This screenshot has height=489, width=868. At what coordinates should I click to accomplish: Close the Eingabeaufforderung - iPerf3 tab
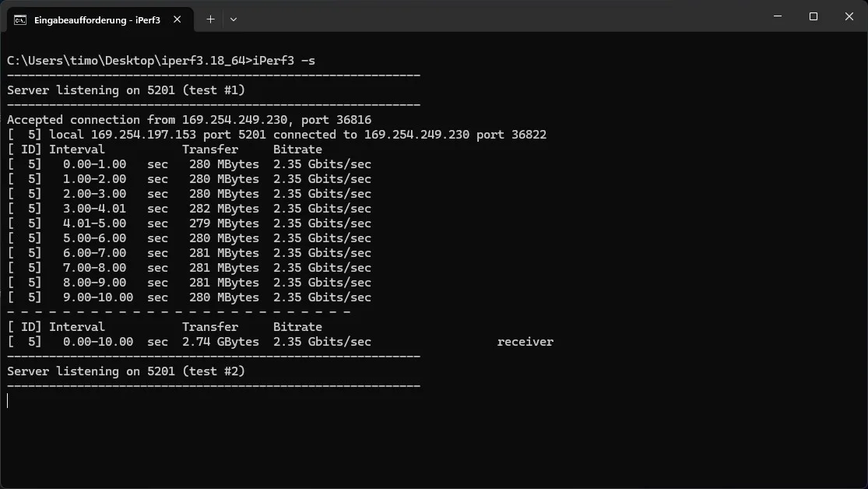pos(177,19)
